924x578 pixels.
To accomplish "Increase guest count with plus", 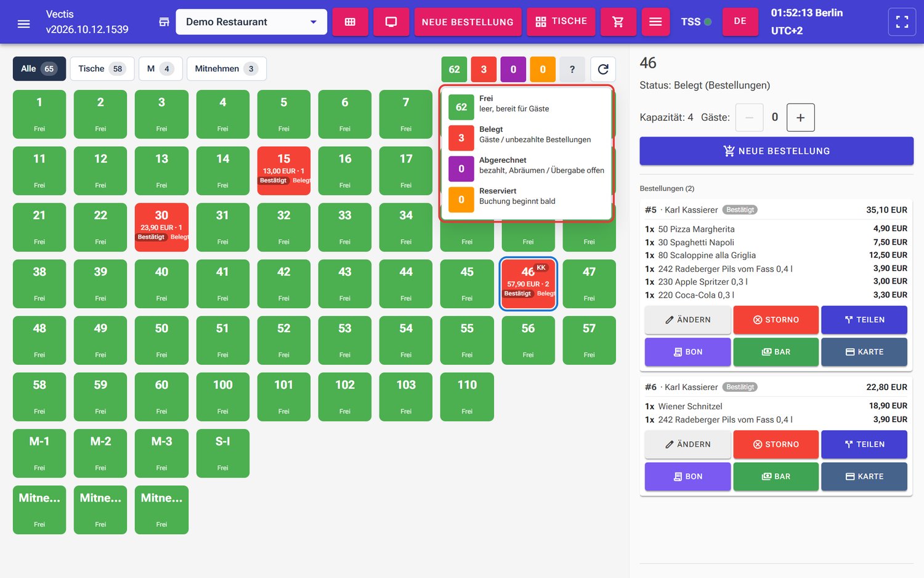I will [800, 118].
